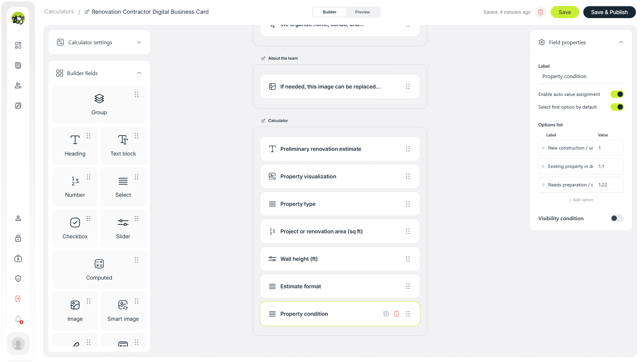
Task: Click the Save & Publish button
Action: 609,12
